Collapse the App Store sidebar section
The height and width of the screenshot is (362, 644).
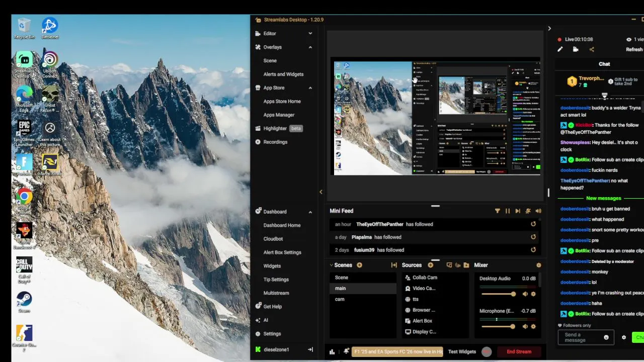[x=310, y=88]
